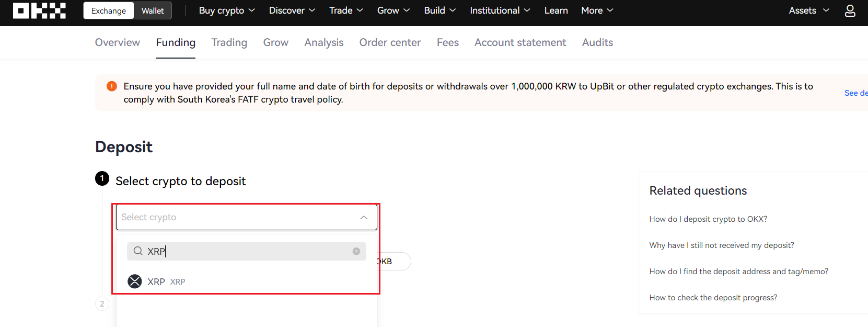The width and height of the screenshot is (868, 327).
Task: Click the orange warning notice icon
Action: 112,86
